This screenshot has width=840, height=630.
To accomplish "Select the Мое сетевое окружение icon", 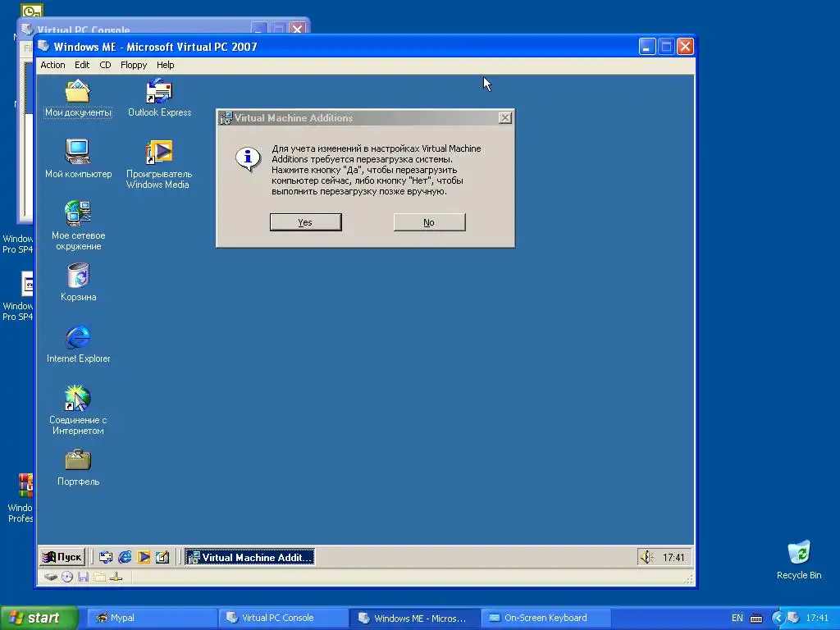I will click(x=78, y=225).
